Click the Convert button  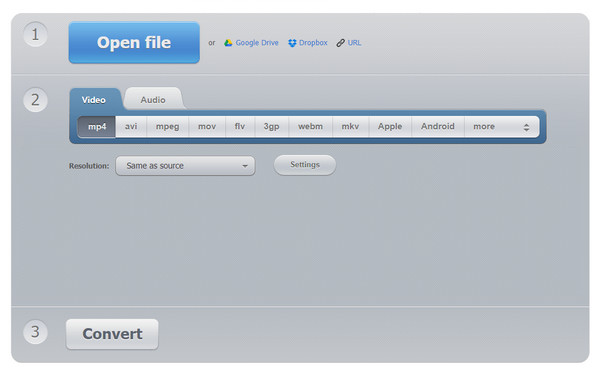click(x=112, y=334)
